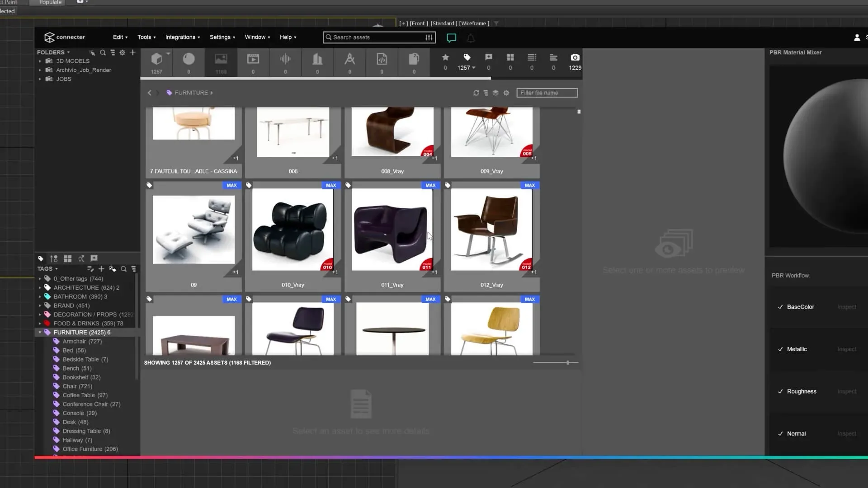The width and height of the screenshot is (868, 488).
Task: Click the favorites star filter icon
Action: (445, 57)
